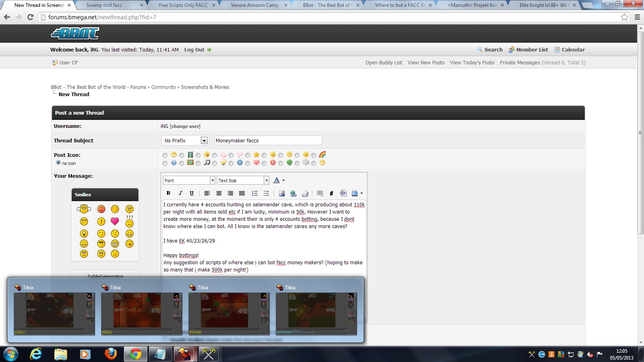Insert a numbered list in the message

tap(254, 193)
